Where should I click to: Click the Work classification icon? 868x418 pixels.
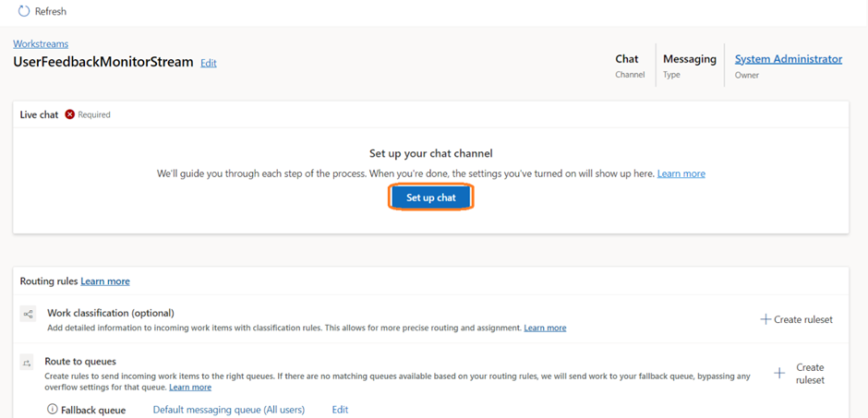coord(29,315)
